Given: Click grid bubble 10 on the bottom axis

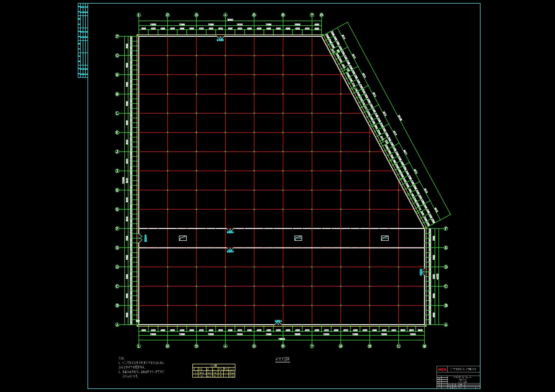Looking at the screenshot, I should point(370,346).
